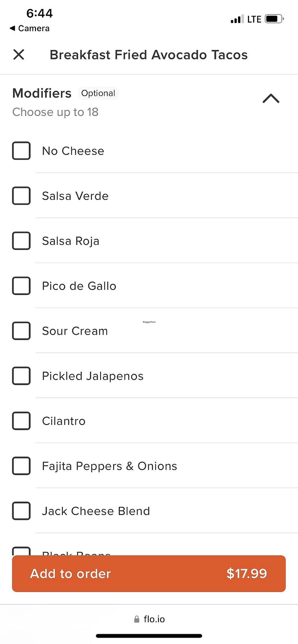Tap the battery status icon
Viewport: 298px width, 644px height.
[274, 19]
